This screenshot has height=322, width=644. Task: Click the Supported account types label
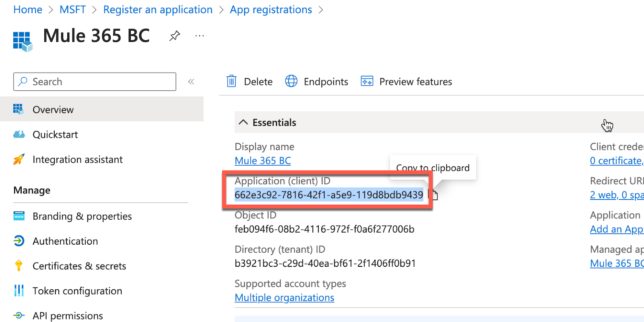click(290, 284)
